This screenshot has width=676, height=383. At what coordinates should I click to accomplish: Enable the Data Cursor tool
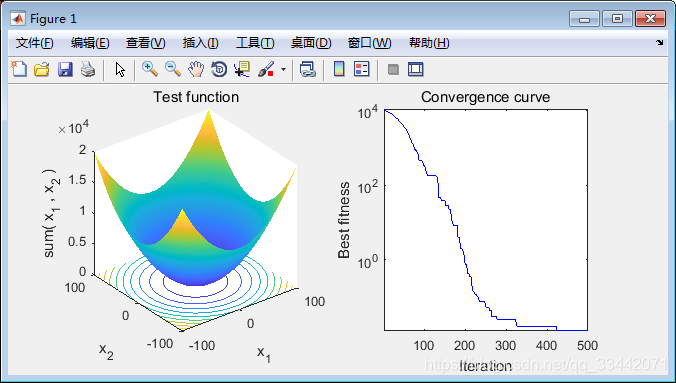point(242,69)
